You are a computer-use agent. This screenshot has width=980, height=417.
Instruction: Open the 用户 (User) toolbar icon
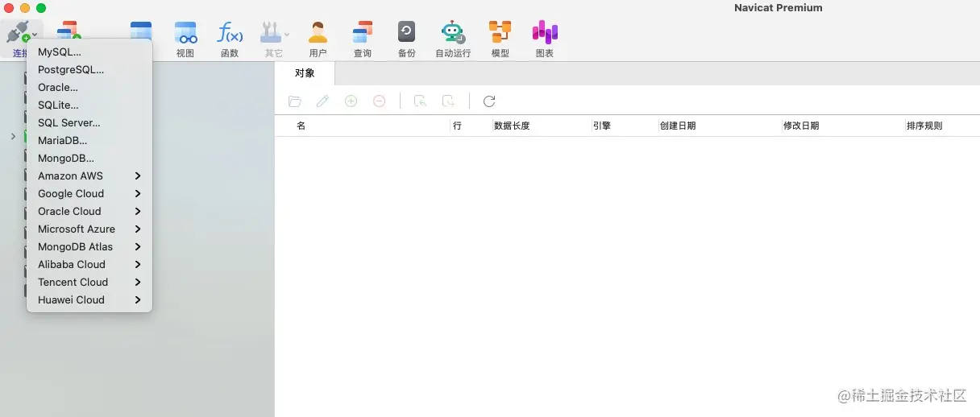click(x=318, y=32)
